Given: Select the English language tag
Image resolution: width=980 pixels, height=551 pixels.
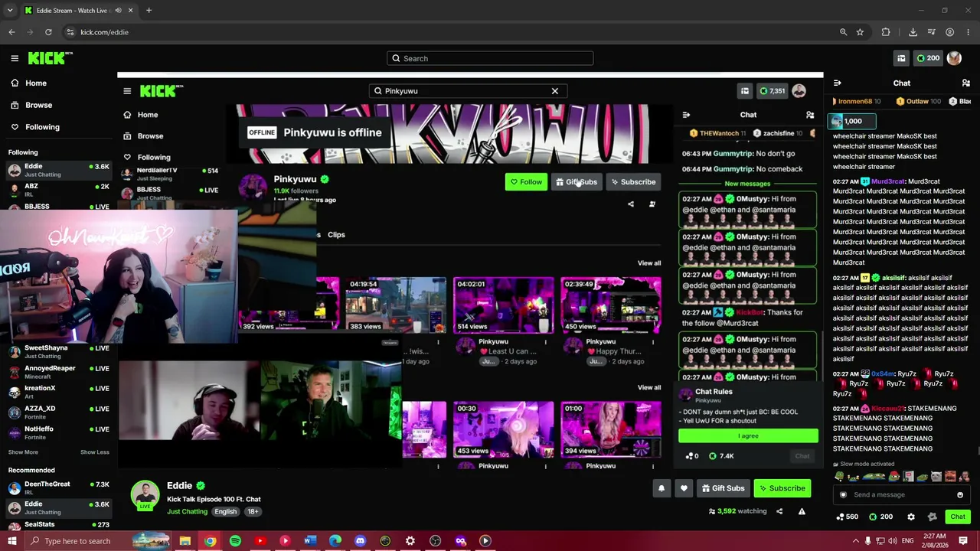Looking at the screenshot, I should (x=225, y=511).
